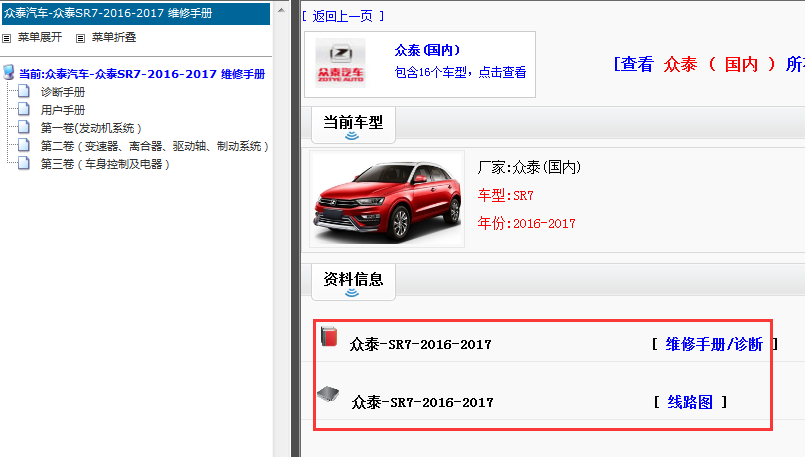Click the gray chip icon for 线路图 row
805x457 pixels.
pos(328,394)
